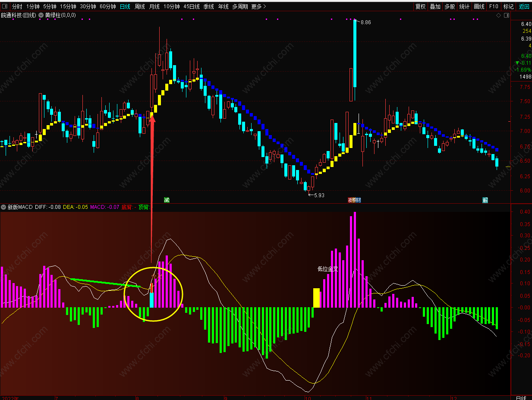Click the 顶背 label in MACD header
The image size is (532, 400).
pos(144,207)
